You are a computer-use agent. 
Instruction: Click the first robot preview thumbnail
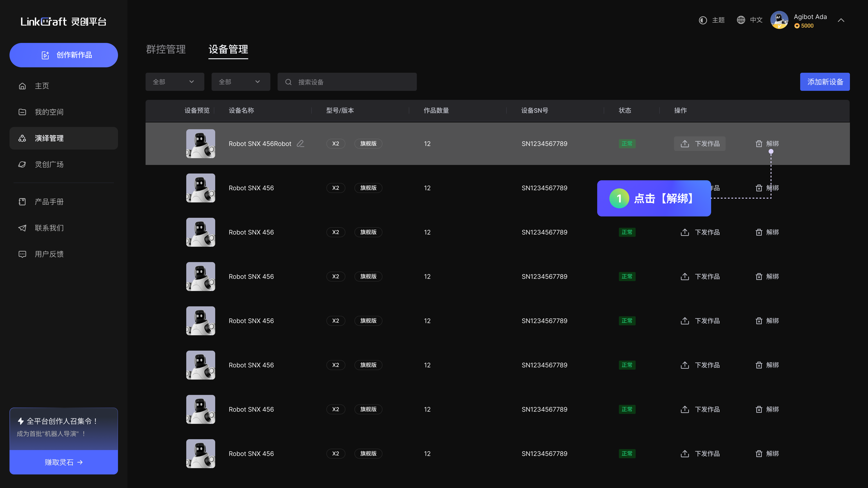(x=200, y=143)
